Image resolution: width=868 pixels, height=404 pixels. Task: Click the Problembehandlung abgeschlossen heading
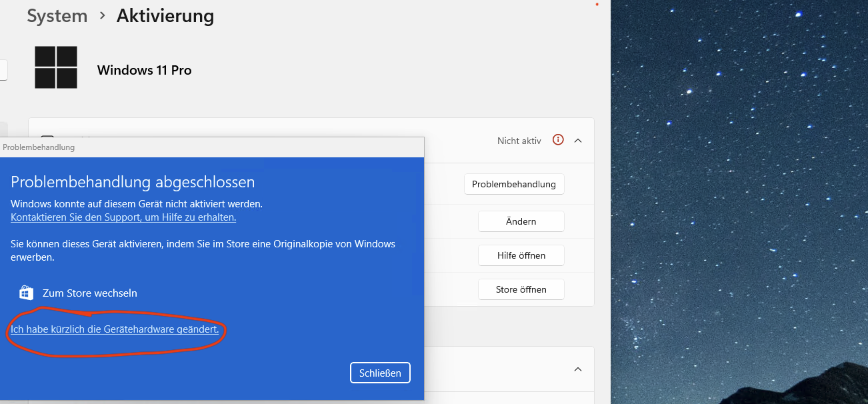pyautogui.click(x=133, y=182)
